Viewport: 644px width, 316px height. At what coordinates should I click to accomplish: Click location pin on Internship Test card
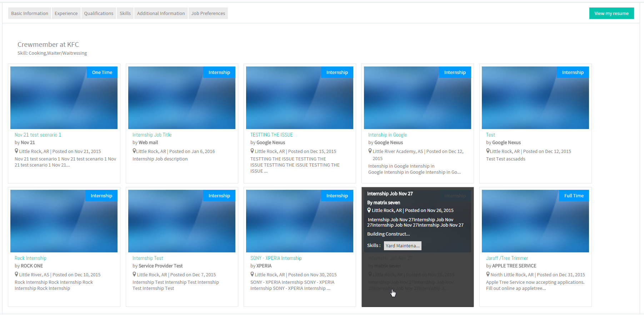[134, 274]
